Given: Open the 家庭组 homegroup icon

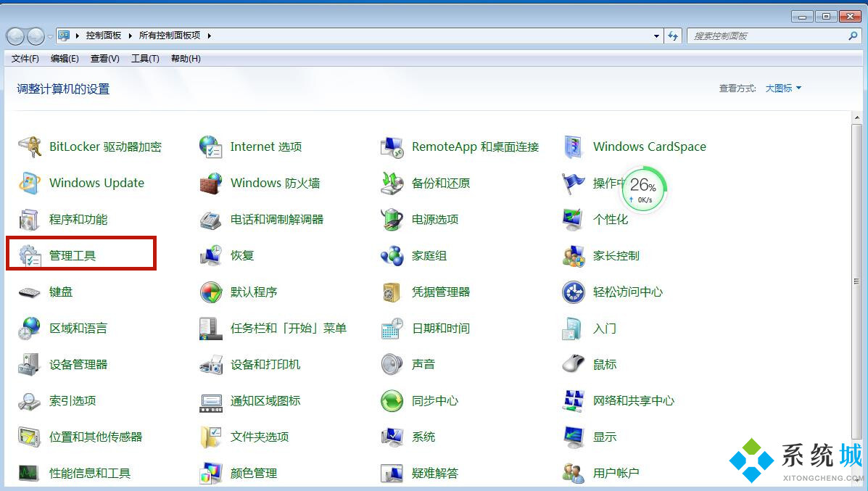Looking at the screenshot, I should [392, 256].
